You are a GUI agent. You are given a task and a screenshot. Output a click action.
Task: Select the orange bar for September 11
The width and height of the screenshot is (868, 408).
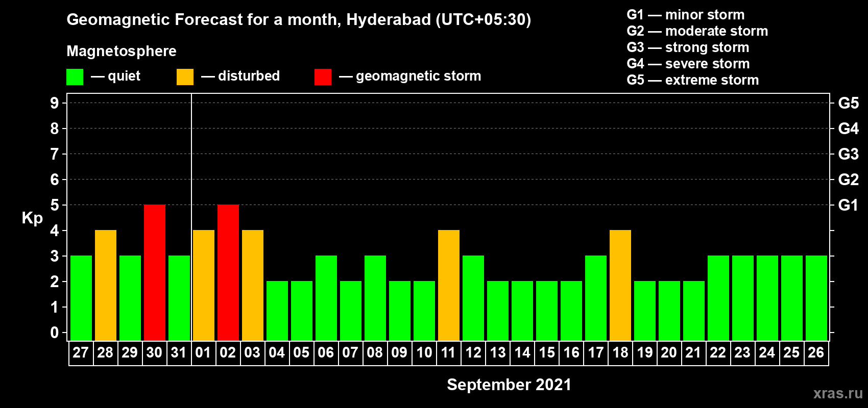(x=449, y=285)
